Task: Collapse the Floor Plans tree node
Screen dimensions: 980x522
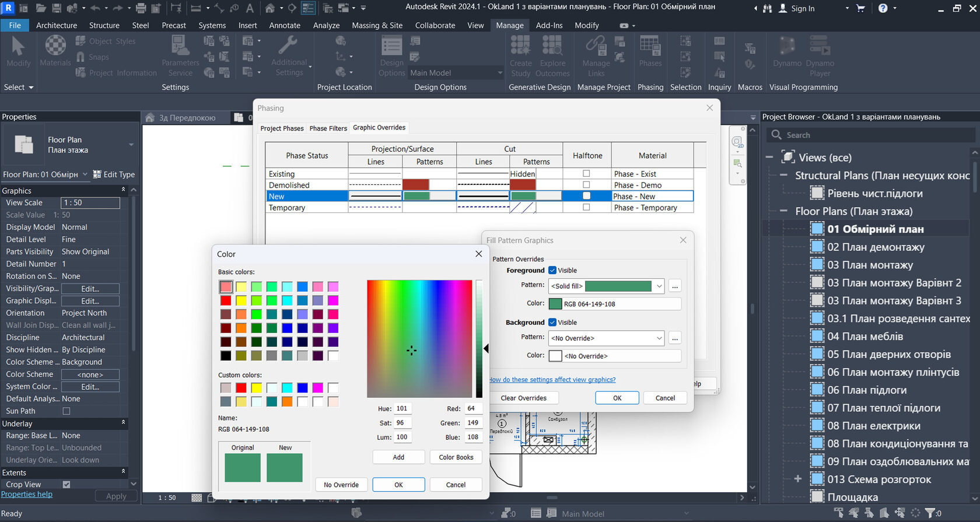Action: (783, 211)
